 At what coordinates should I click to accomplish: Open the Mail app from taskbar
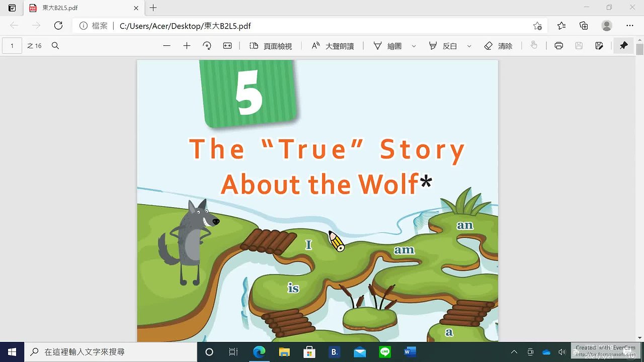point(360,352)
